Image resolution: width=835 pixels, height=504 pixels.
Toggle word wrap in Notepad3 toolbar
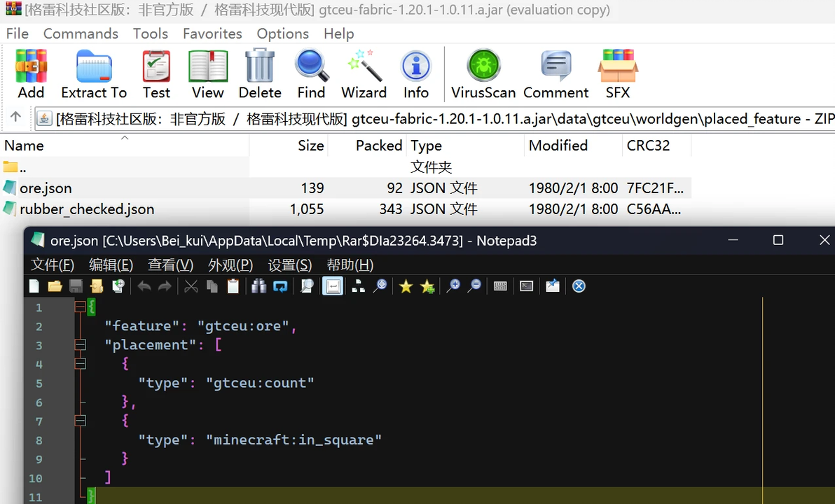pos(333,286)
